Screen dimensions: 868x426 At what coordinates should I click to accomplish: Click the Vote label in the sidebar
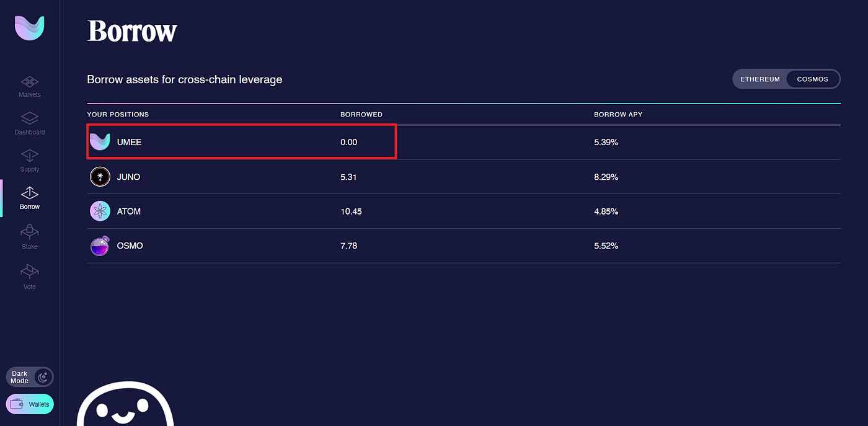30,287
